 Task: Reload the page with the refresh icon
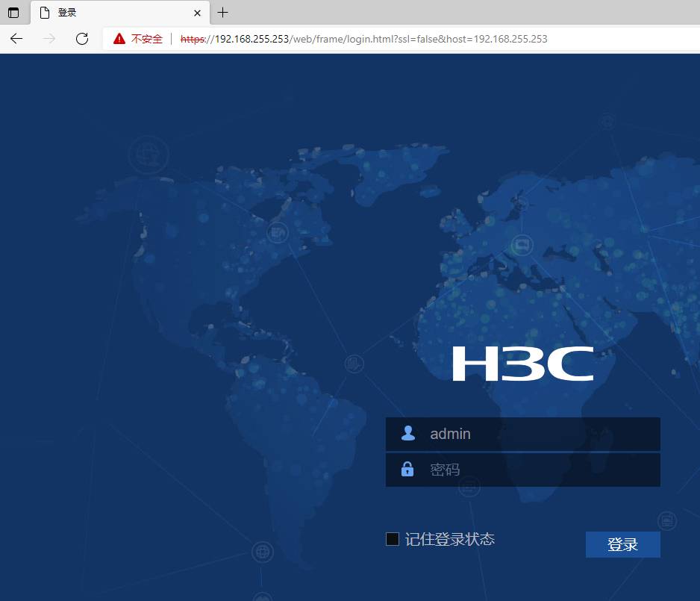coord(82,39)
